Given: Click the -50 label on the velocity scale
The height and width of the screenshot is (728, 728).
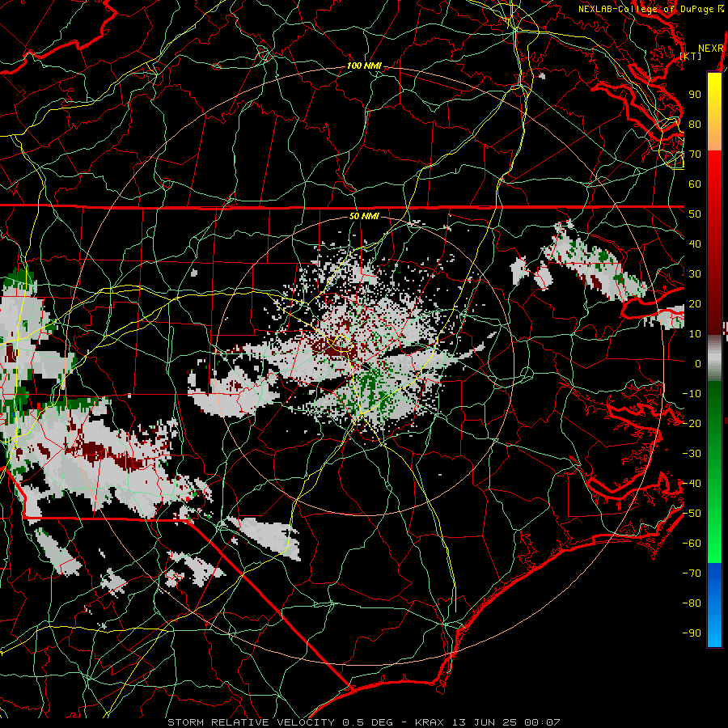Looking at the screenshot, I should 692,514.
